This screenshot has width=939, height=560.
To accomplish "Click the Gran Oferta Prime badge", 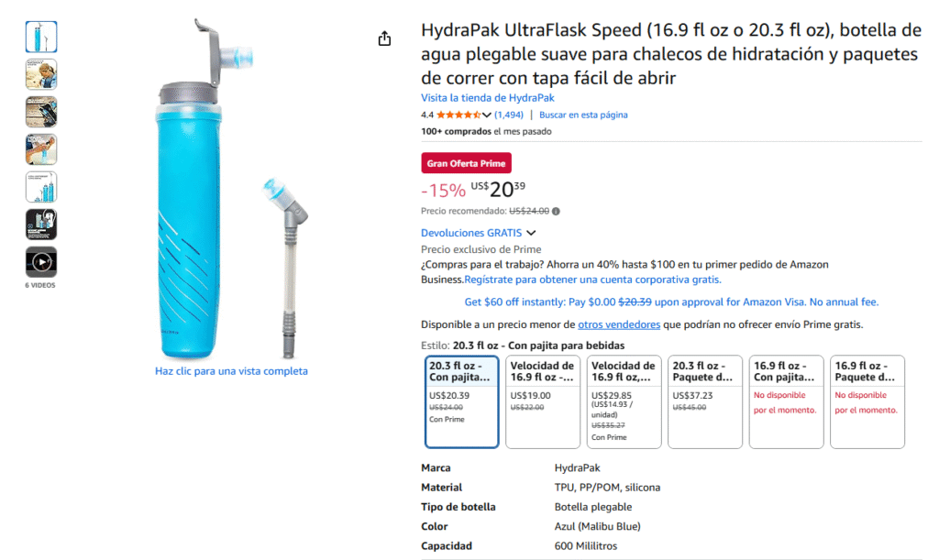I will [466, 163].
